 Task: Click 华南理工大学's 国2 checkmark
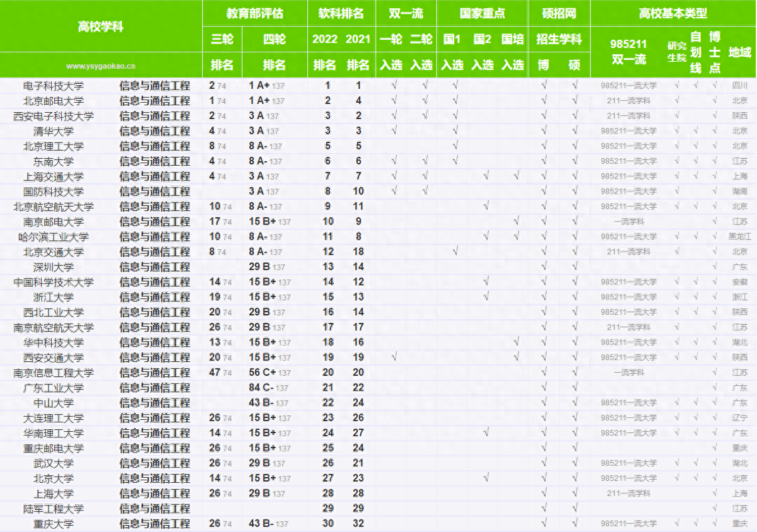point(485,432)
